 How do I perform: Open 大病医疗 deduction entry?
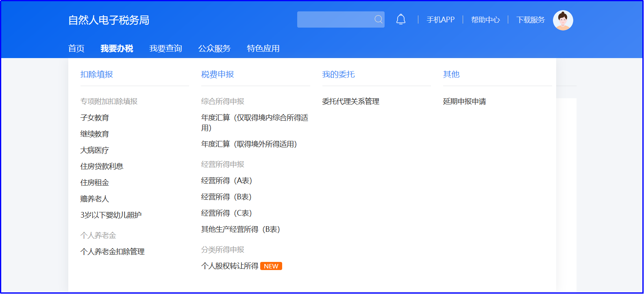95,150
